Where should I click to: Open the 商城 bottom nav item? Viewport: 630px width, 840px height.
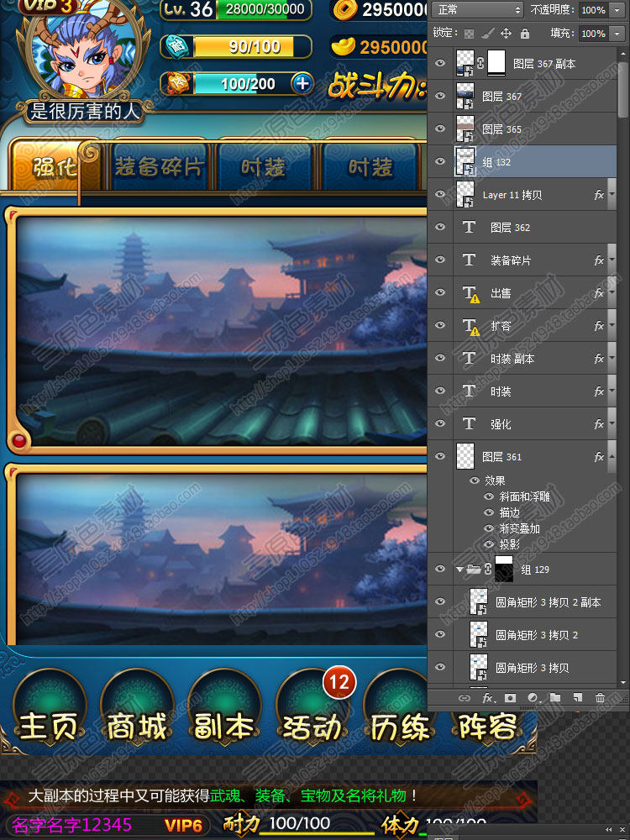[137, 707]
